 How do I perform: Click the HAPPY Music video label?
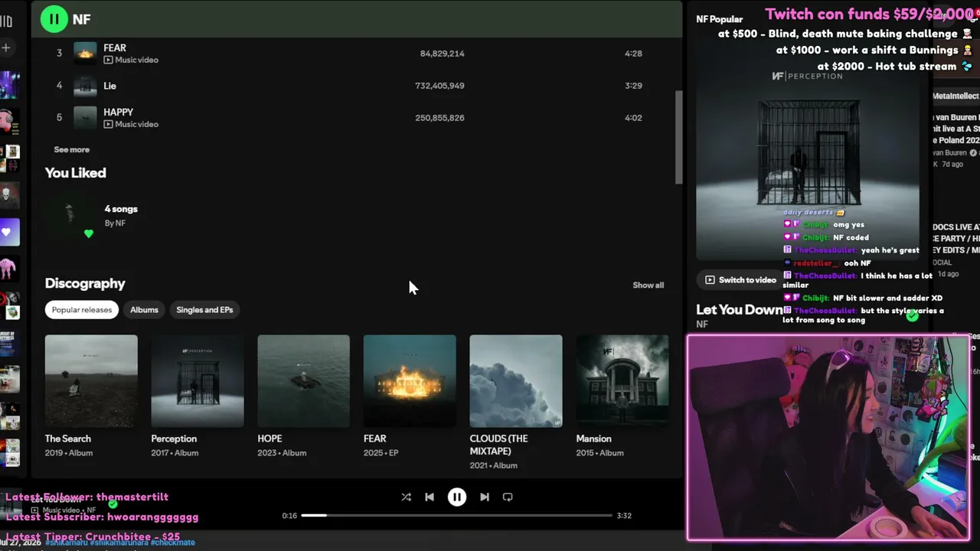coord(131,124)
